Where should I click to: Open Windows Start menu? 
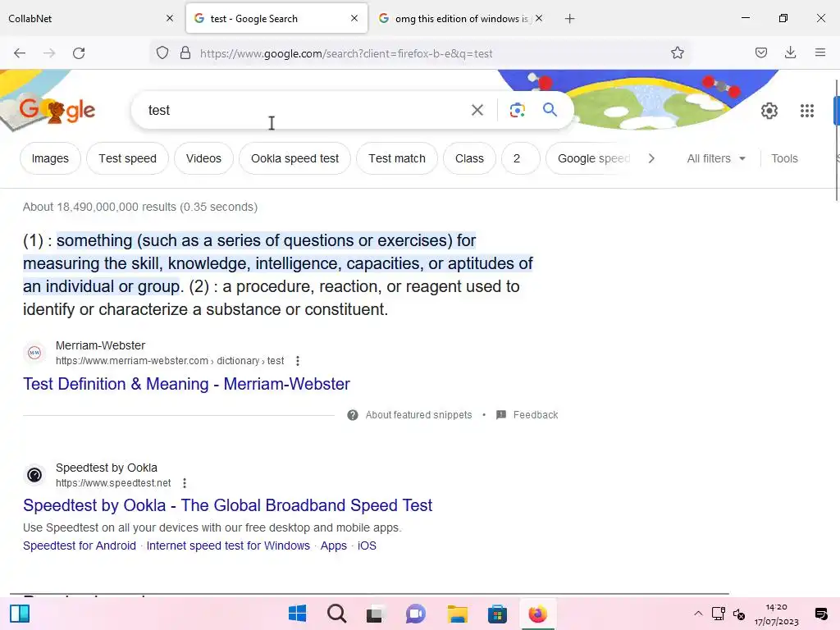point(297,614)
